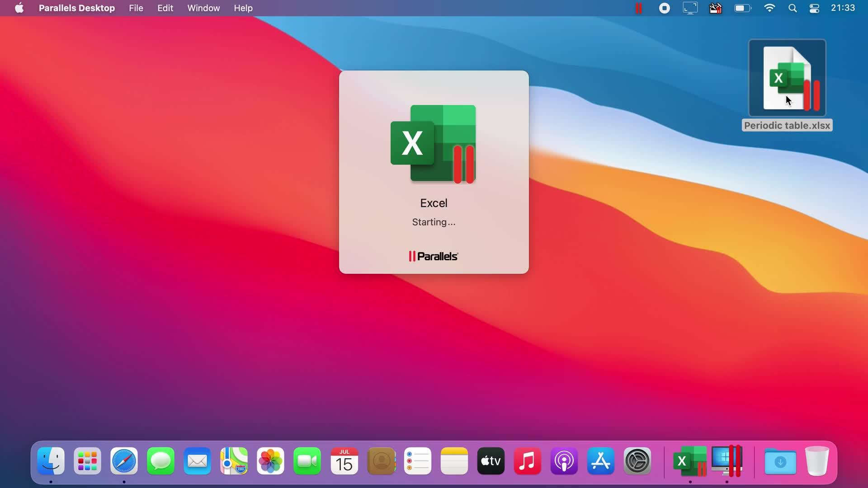Image resolution: width=868 pixels, height=488 pixels.
Task: Click the Excel Parallels icon in the Dock
Action: (x=690, y=461)
